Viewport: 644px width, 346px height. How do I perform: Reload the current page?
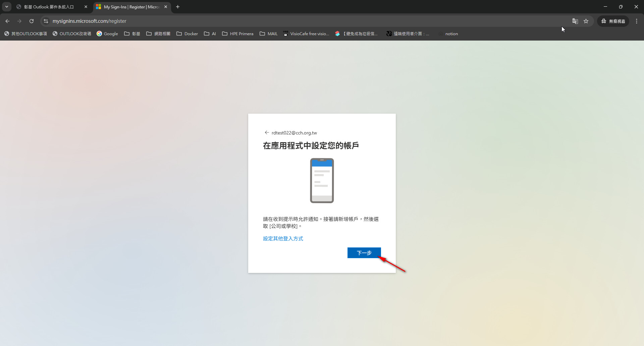click(x=32, y=21)
